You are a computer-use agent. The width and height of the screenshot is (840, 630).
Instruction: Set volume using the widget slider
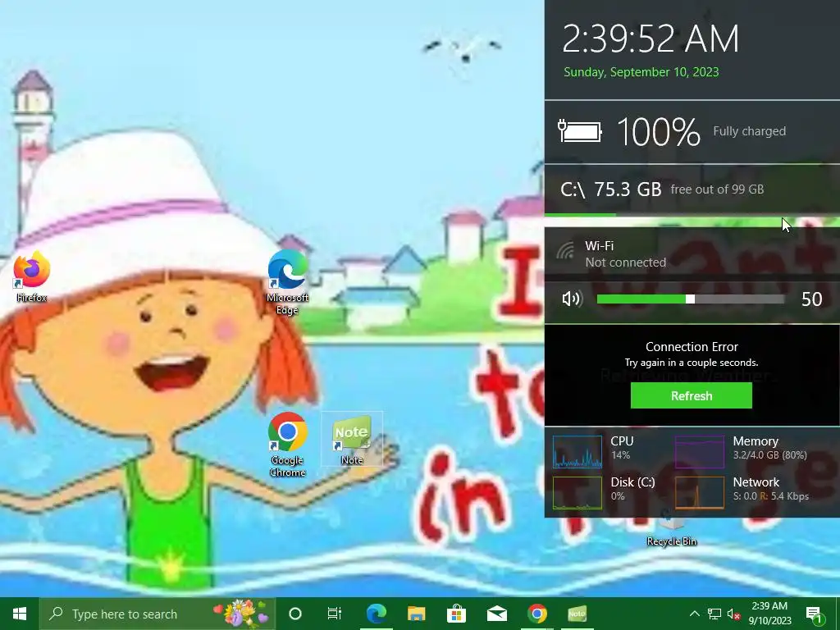691,299
